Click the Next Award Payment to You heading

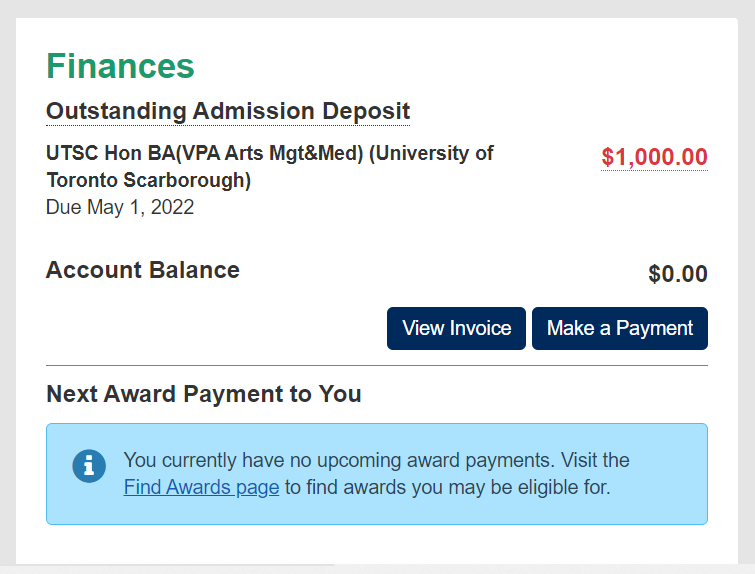[x=204, y=394]
